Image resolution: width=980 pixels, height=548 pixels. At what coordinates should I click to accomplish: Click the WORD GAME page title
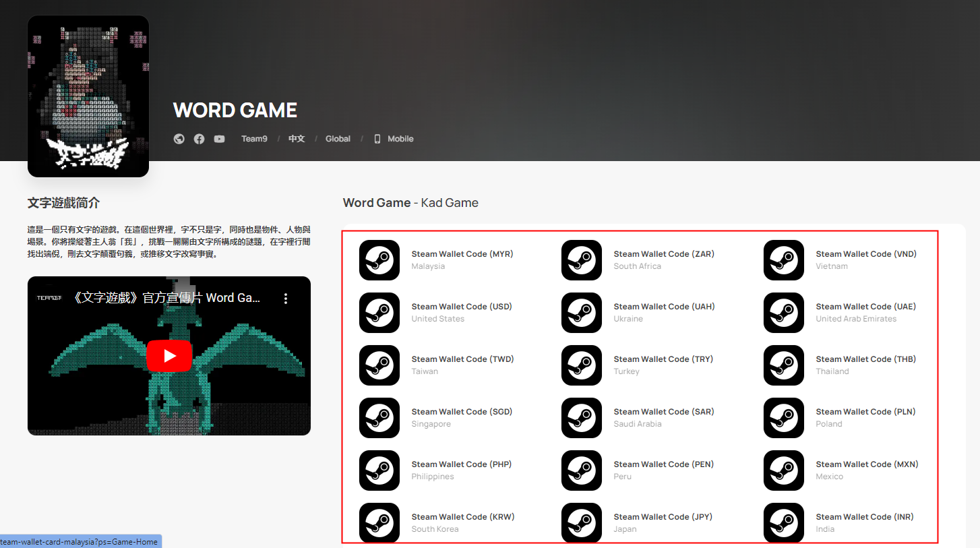[x=235, y=111]
